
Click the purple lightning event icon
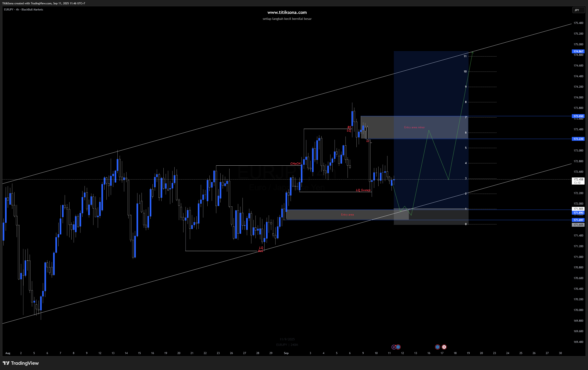[394, 347]
